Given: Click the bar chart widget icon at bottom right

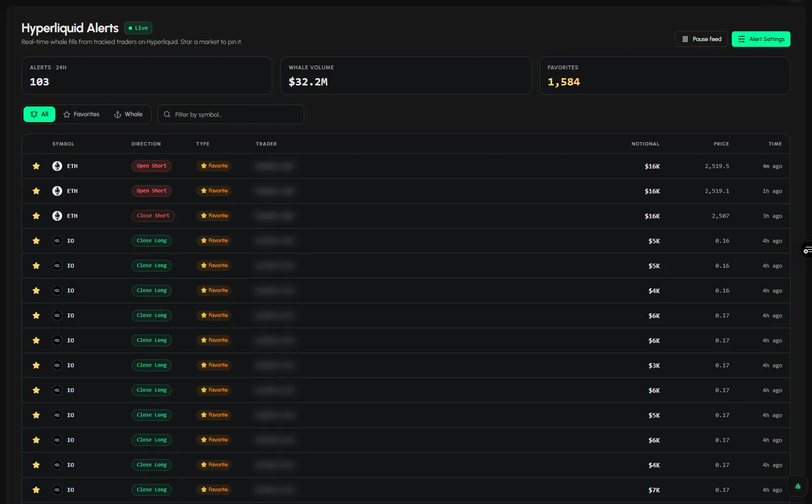Looking at the screenshot, I should click(x=798, y=486).
